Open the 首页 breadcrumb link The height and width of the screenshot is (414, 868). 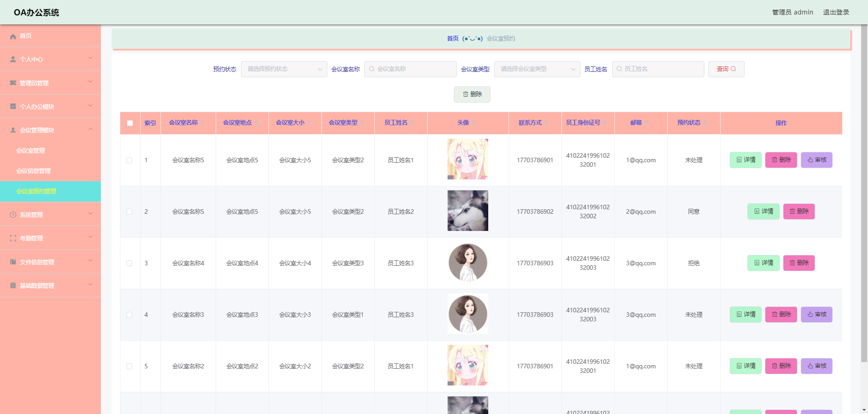pos(452,38)
